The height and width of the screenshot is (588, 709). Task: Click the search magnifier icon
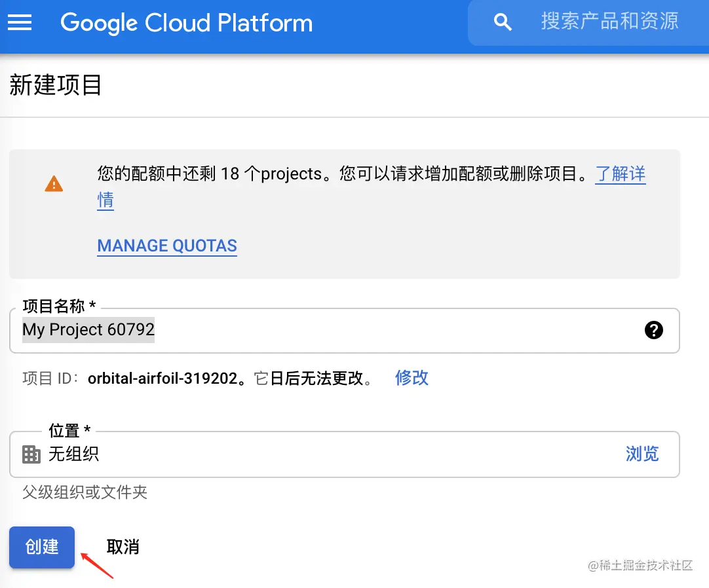tap(503, 22)
